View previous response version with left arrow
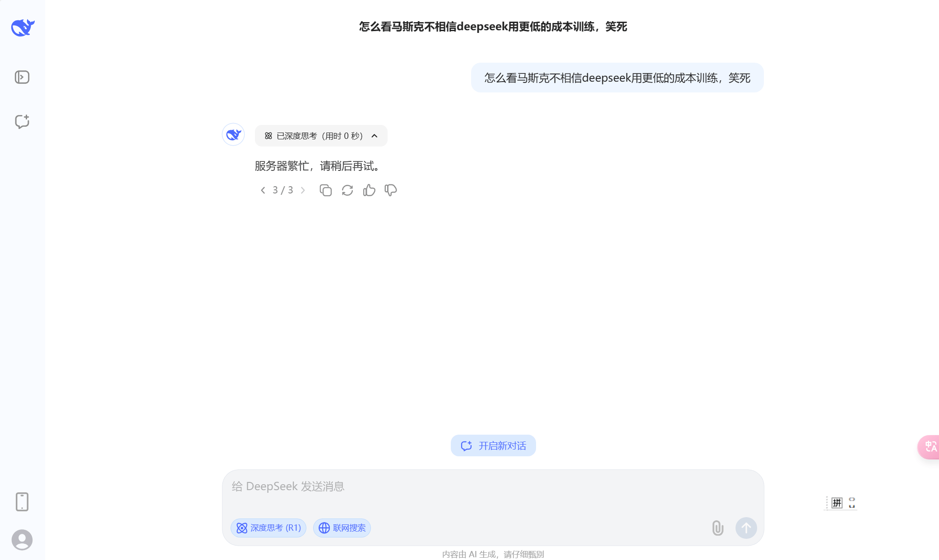The image size is (939, 560). [x=263, y=190]
